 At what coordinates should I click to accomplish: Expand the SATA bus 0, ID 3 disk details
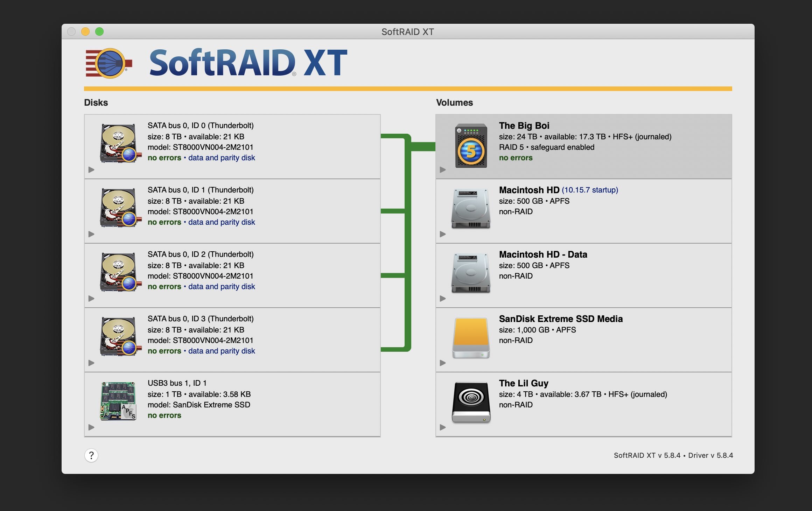(x=91, y=363)
